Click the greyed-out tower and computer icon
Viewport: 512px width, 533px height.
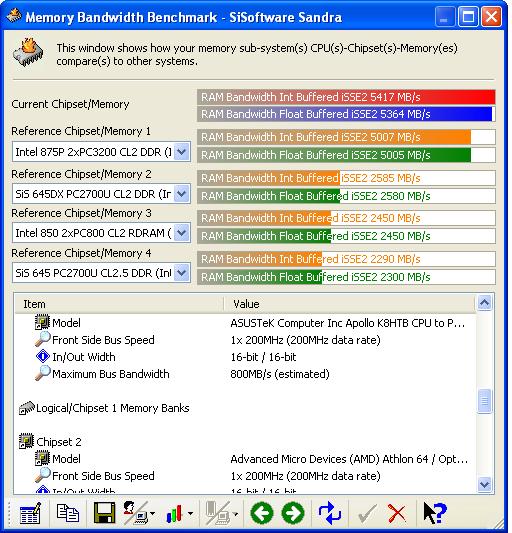point(218,513)
